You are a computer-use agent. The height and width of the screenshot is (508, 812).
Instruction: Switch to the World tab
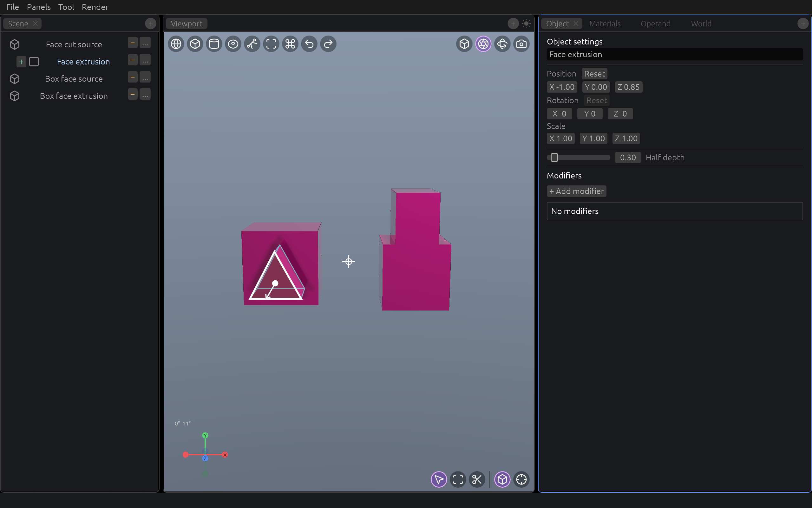[x=701, y=23]
